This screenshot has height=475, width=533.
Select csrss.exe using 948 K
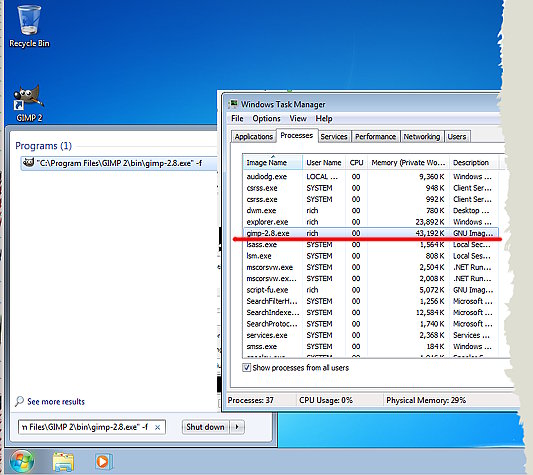click(371, 188)
